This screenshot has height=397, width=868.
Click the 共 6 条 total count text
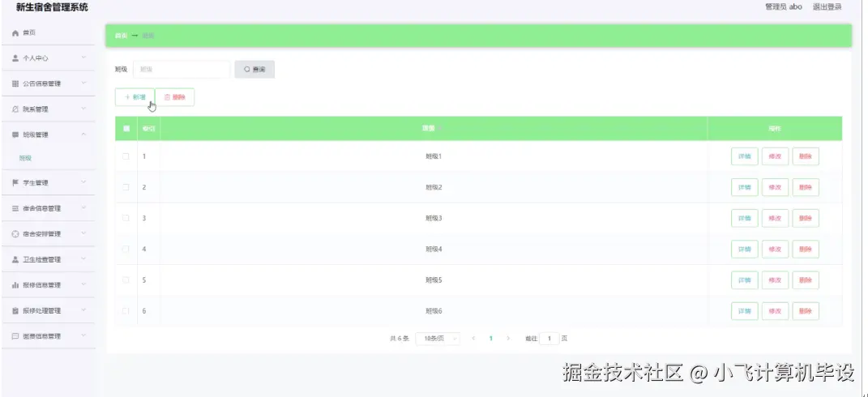pyautogui.click(x=399, y=339)
